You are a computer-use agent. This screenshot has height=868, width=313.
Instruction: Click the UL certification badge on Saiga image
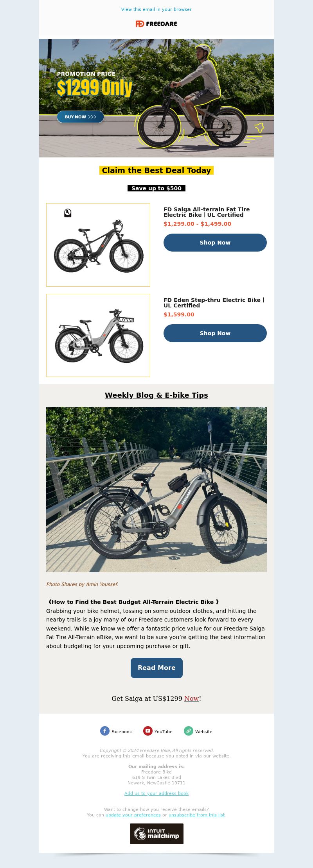click(68, 213)
